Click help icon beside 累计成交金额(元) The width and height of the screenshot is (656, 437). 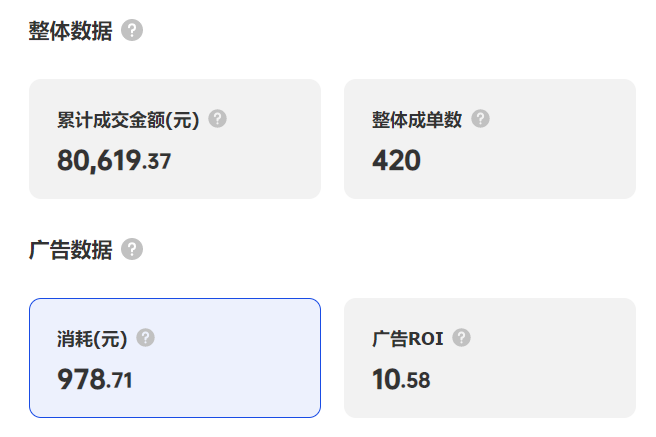point(217,119)
